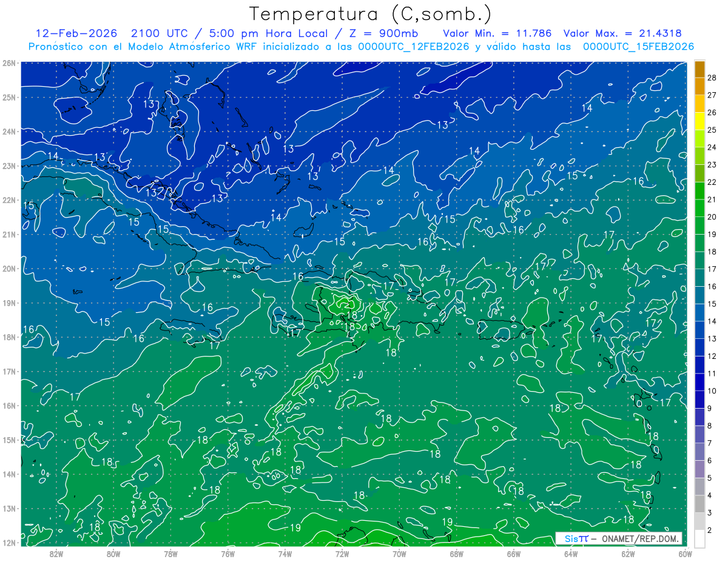Click the brown topmost swatch of the color scale

(x=700, y=69)
